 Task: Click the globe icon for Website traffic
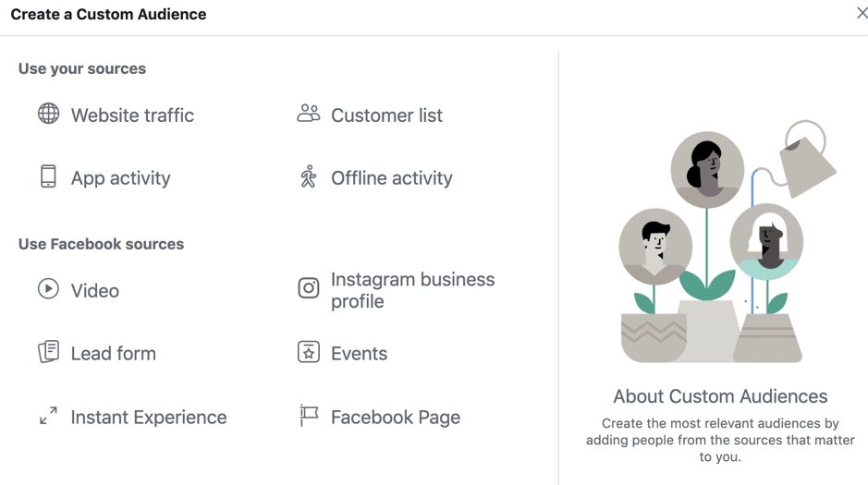tap(48, 114)
